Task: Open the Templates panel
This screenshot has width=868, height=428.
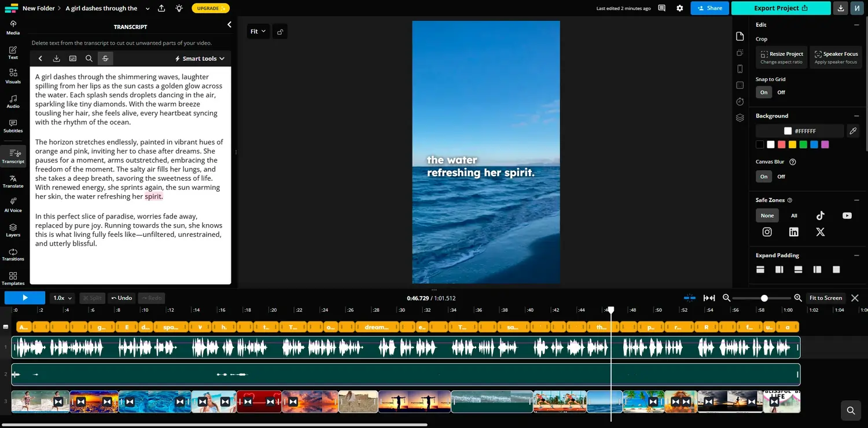Action: [x=13, y=279]
